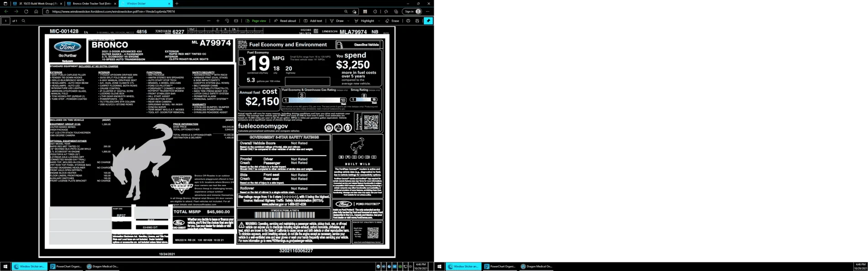Open the Favorites list
Screen dimensions: 868x271
click(x=386, y=11)
